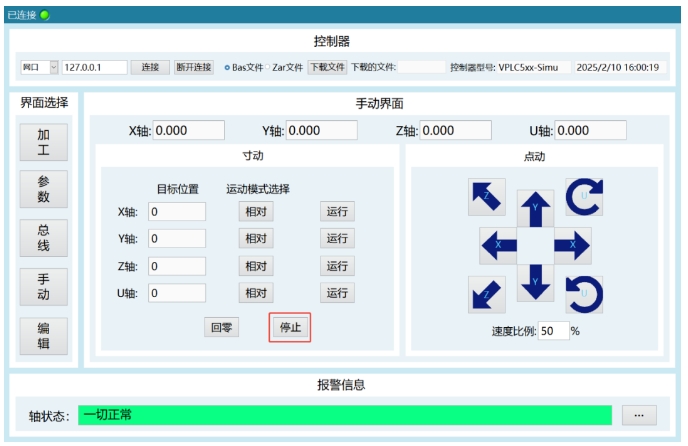Select the Bas文件 radio button
The width and height of the screenshot is (688, 446).
pos(227,68)
